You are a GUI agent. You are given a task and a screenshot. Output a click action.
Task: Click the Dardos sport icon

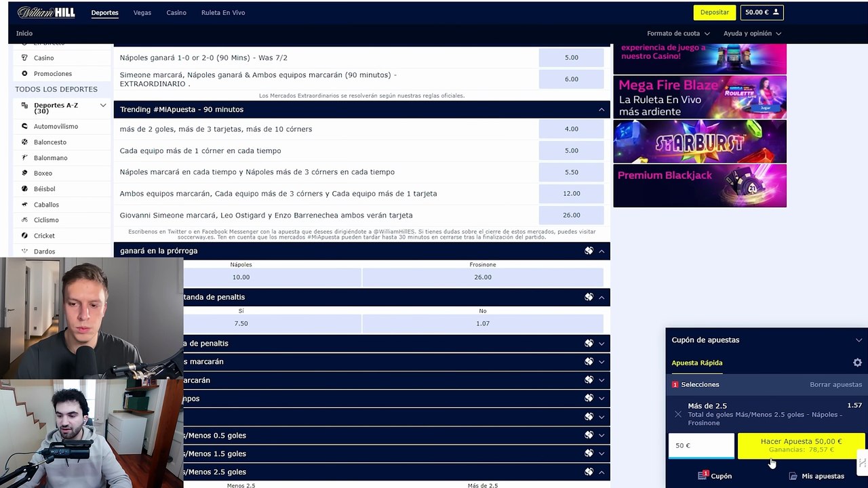25,251
